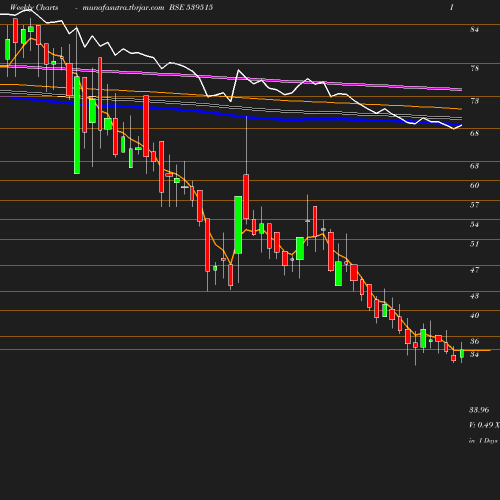
Task: Select the 51 price axis label
Action: pyautogui.click(x=474, y=244)
